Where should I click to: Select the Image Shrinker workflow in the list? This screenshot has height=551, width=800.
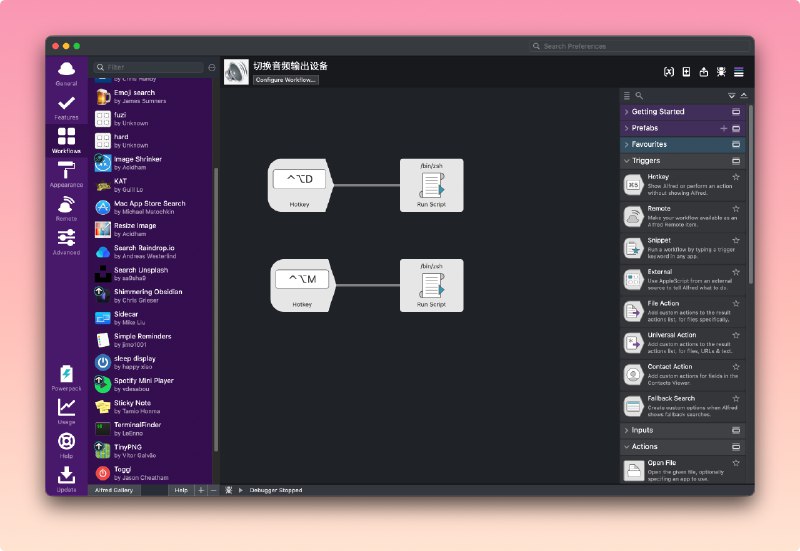click(x=137, y=163)
